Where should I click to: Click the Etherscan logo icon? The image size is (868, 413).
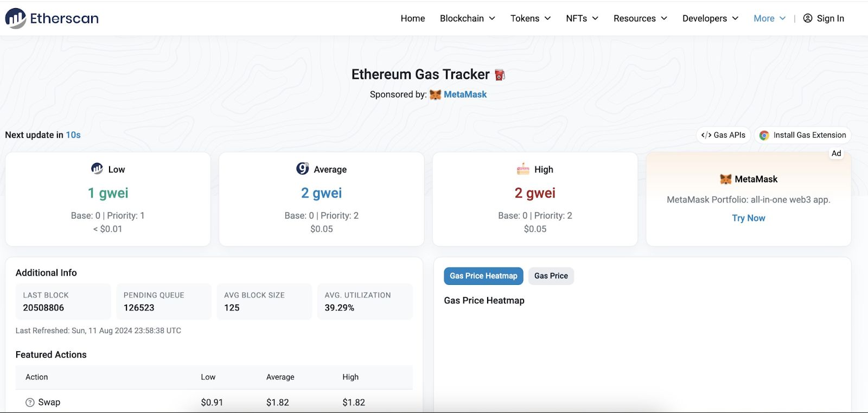click(x=16, y=18)
